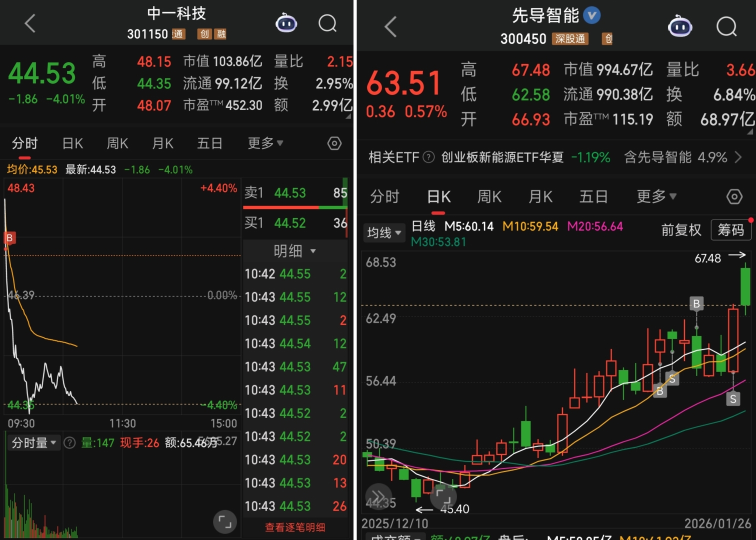Tap trade row 10:42 44.55

pyautogui.click(x=295, y=274)
